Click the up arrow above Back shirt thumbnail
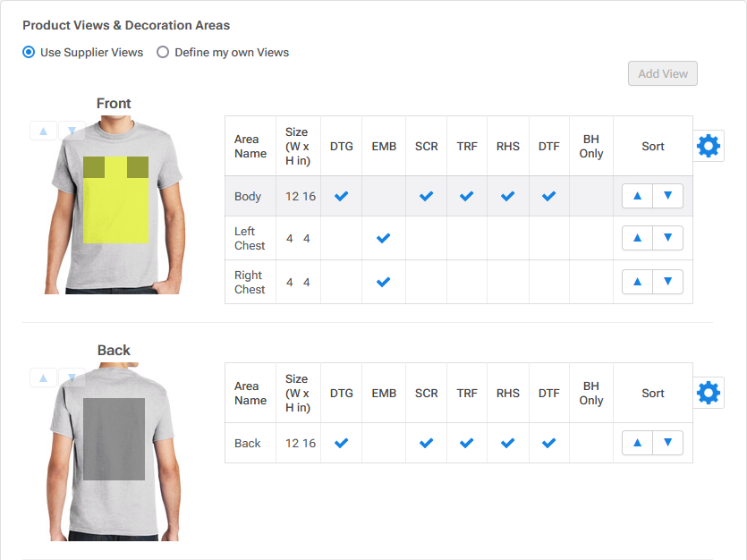This screenshot has width=747, height=560. coord(43,378)
